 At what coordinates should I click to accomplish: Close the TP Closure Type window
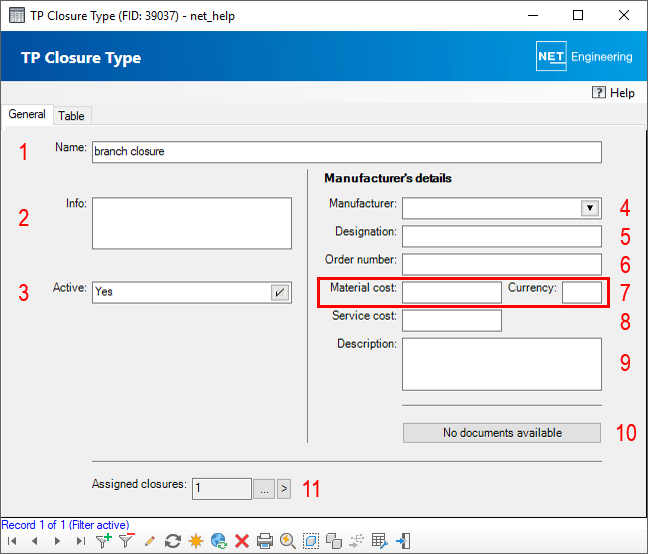pyautogui.click(x=624, y=15)
